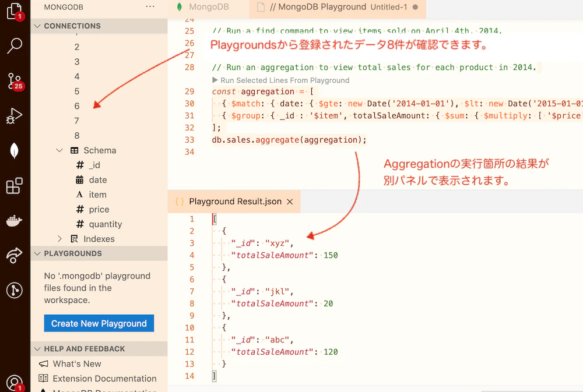Click Run Selected Lines From Playground
Image resolution: width=583 pixels, height=392 pixels.
click(281, 80)
